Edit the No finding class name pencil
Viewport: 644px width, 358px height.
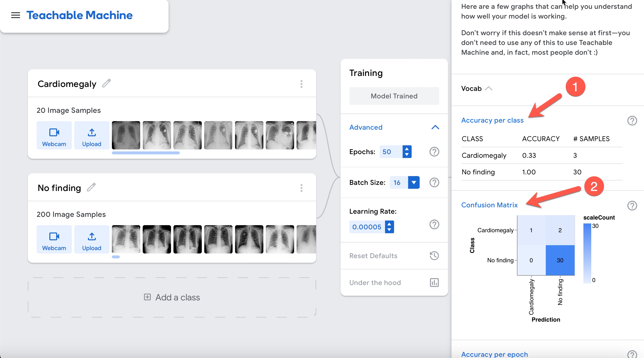click(x=91, y=187)
